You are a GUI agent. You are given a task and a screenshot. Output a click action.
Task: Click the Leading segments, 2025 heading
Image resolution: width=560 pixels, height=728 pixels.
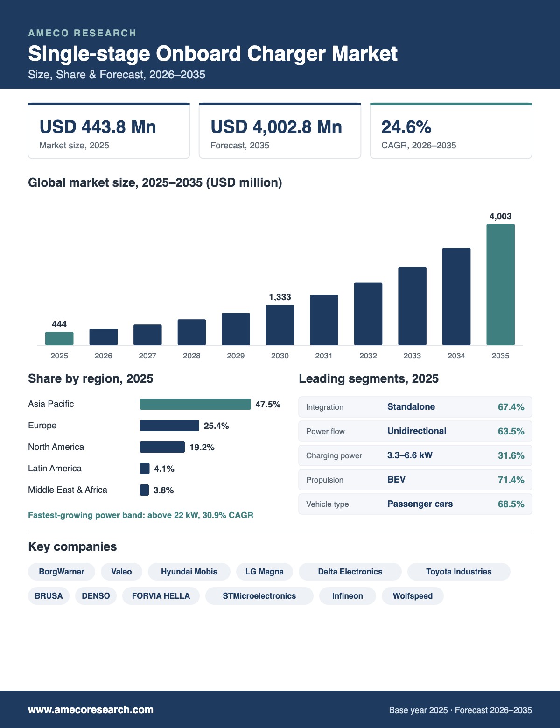click(369, 378)
